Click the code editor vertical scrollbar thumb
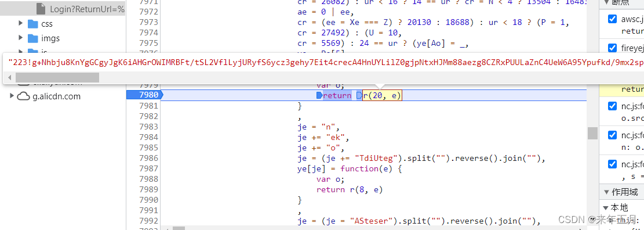 pos(592,134)
